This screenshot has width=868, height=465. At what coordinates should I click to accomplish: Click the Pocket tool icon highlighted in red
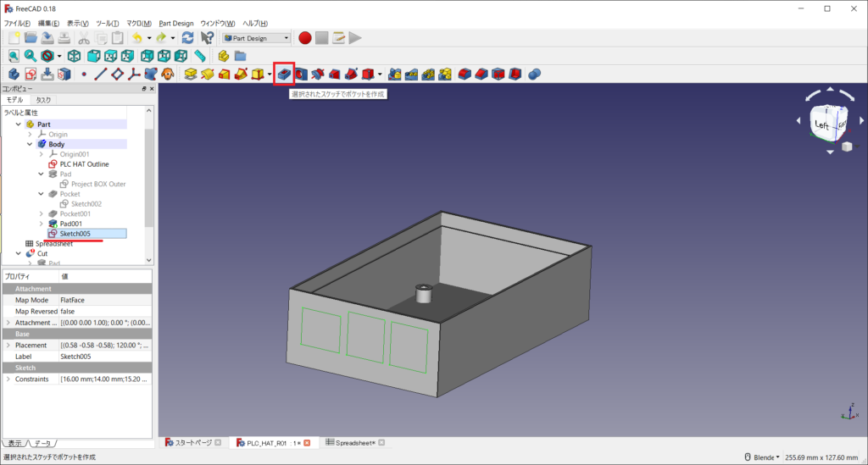point(284,75)
